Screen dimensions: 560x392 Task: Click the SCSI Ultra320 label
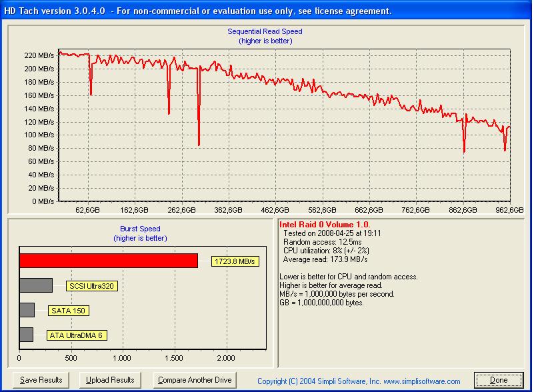point(92,286)
